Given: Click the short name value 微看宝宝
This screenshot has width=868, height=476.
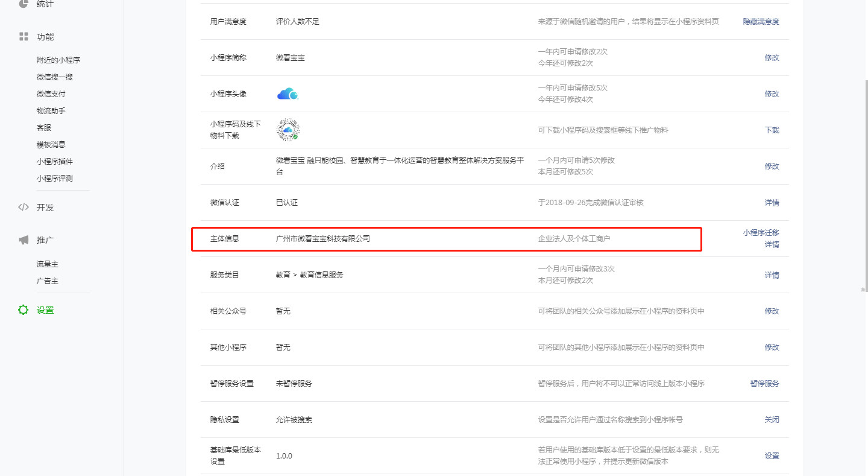Looking at the screenshot, I should pos(291,58).
